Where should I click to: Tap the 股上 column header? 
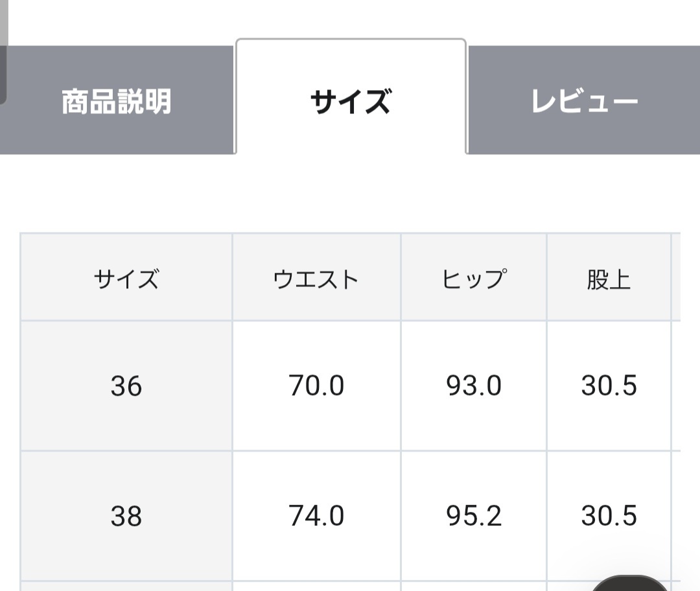point(609,279)
